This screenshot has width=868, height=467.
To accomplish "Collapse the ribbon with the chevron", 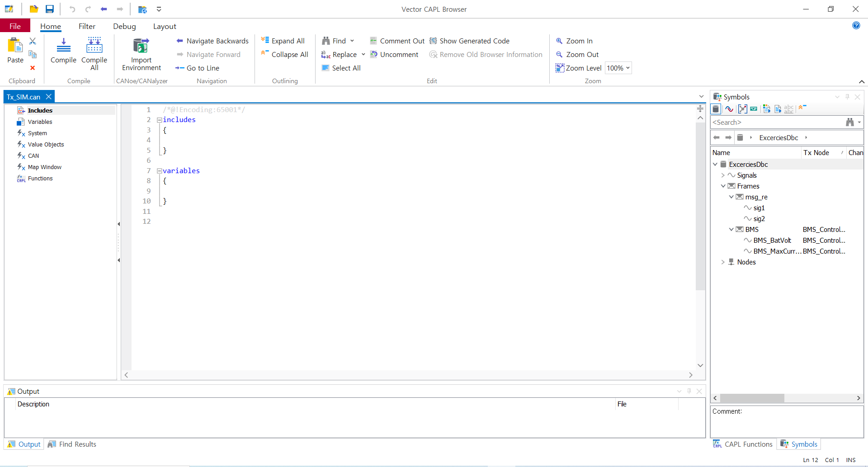I will pyautogui.click(x=862, y=81).
